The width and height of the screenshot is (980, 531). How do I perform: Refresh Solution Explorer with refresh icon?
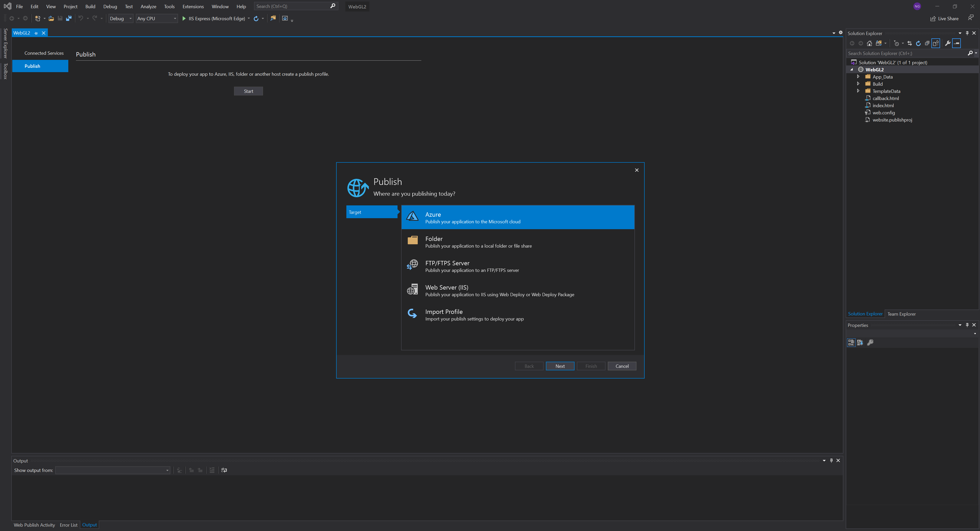[x=918, y=43]
